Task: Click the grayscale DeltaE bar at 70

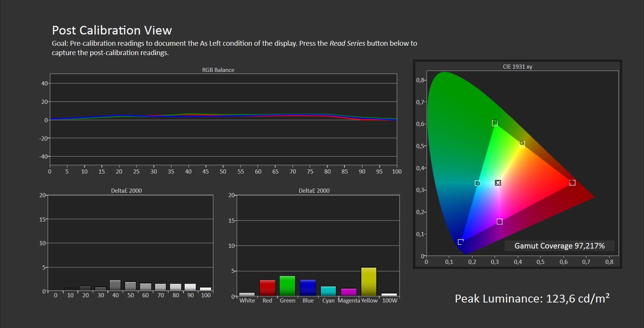Action: pyautogui.click(x=160, y=287)
